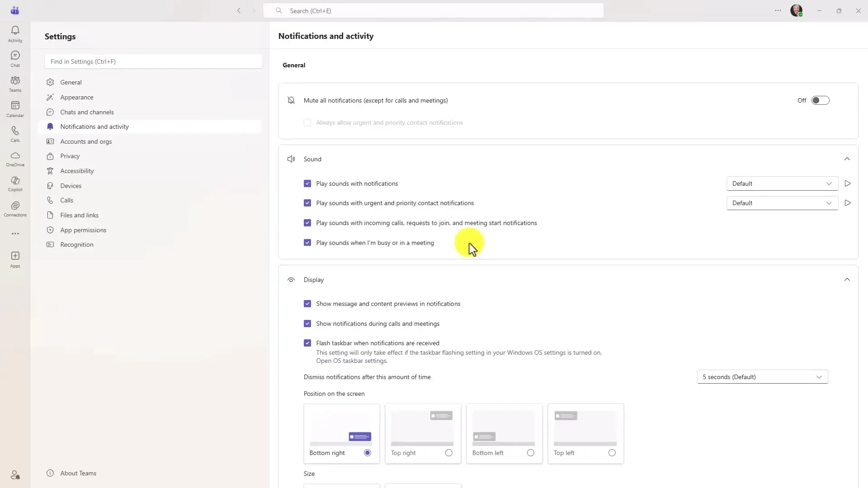Image resolution: width=868 pixels, height=488 pixels.
Task: Open Calls from the left app rail
Action: [15, 134]
